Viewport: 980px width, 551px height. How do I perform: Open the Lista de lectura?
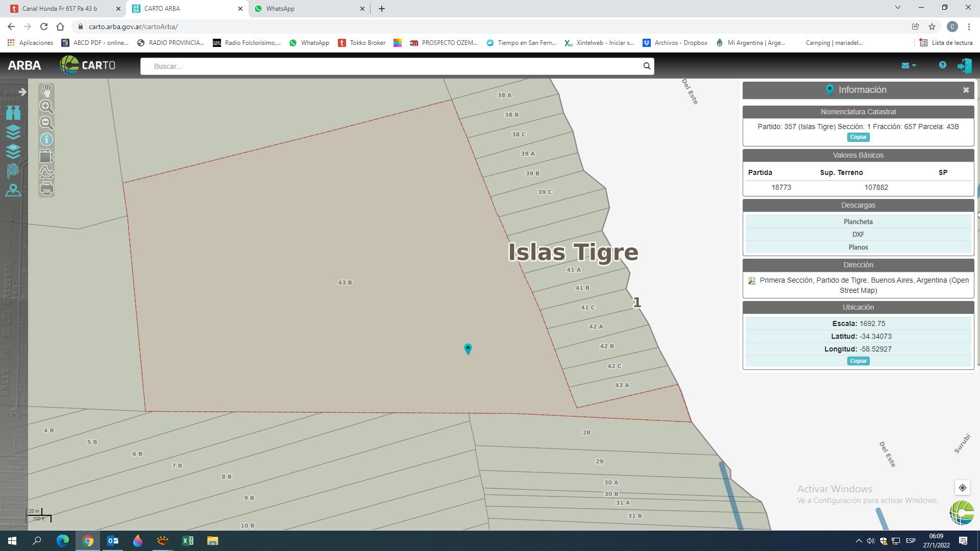[946, 43]
